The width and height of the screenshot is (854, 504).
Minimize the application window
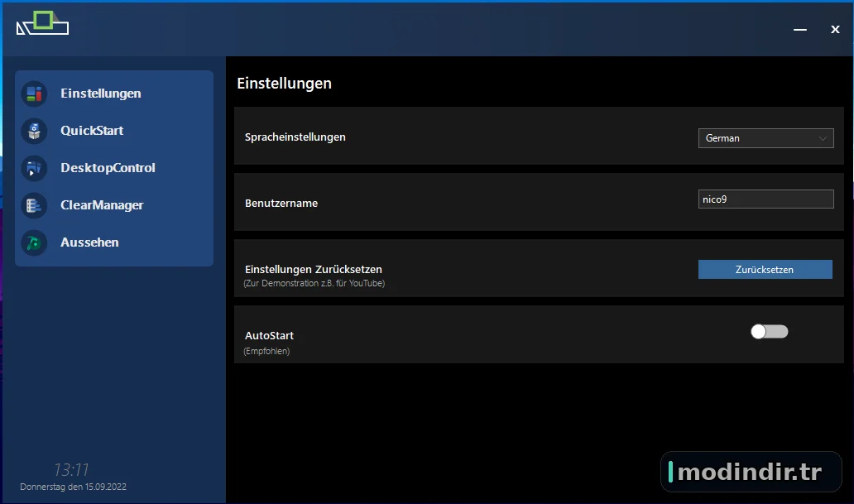pyautogui.click(x=800, y=30)
